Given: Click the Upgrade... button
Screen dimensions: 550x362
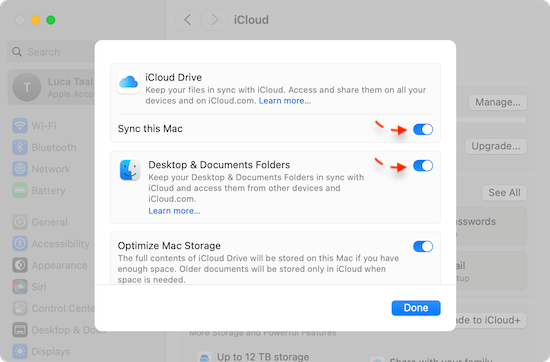Looking at the screenshot, I should [496, 146].
